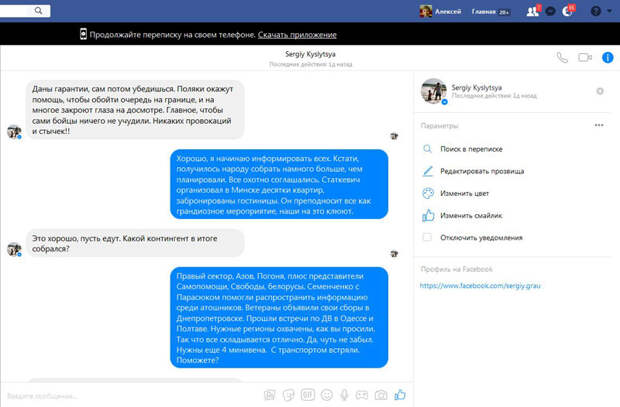
Task: Click the blue message starting 'Хорошо, я начинаю'
Action: pyautogui.click(x=279, y=184)
